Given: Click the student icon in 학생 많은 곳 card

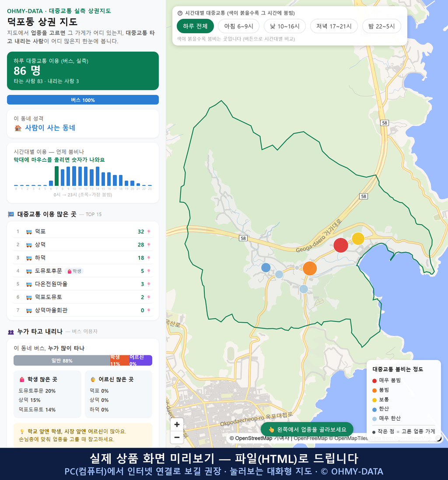Looking at the screenshot, I should 22,379.
